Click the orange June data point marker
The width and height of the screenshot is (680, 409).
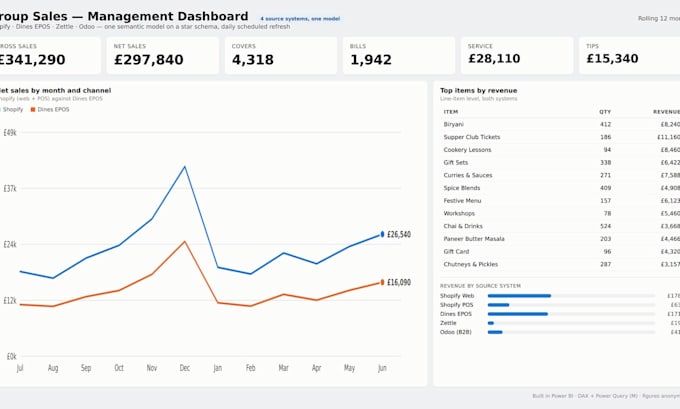(x=382, y=282)
